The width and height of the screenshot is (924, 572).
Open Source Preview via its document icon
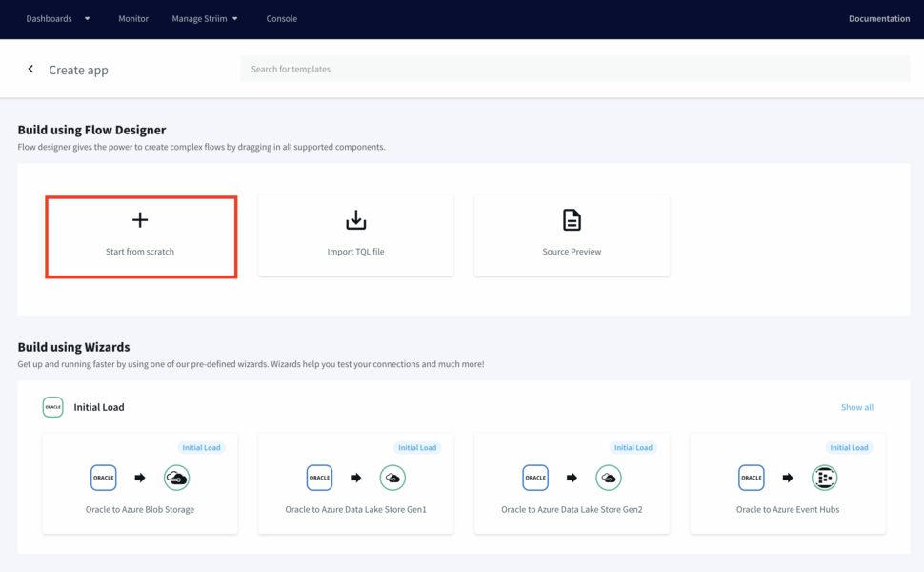click(x=572, y=219)
